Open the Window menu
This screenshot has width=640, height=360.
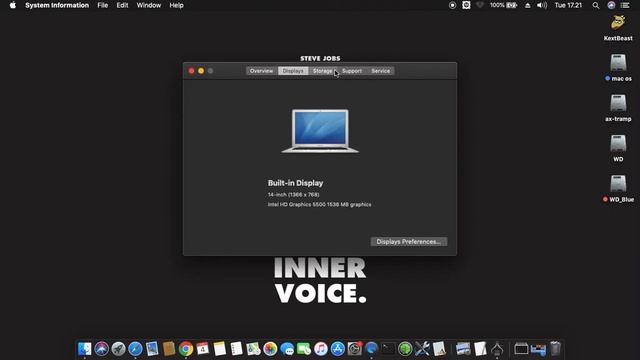point(149,5)
